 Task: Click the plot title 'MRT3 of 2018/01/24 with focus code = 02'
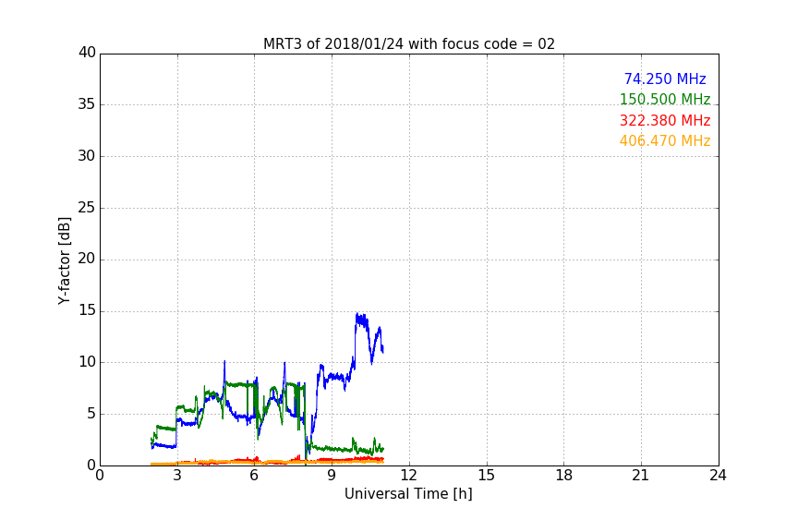click(408, 44)
